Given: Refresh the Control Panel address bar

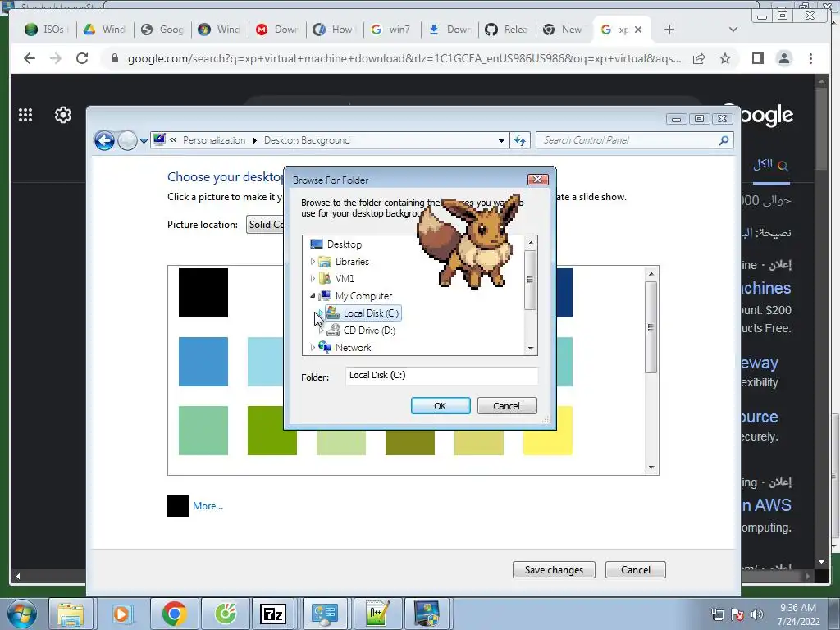Looking at the screenshot, I should [519, 141].
